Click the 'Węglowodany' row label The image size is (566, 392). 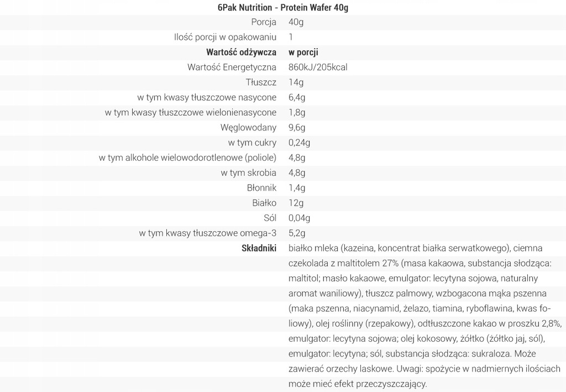coord(248,128)
